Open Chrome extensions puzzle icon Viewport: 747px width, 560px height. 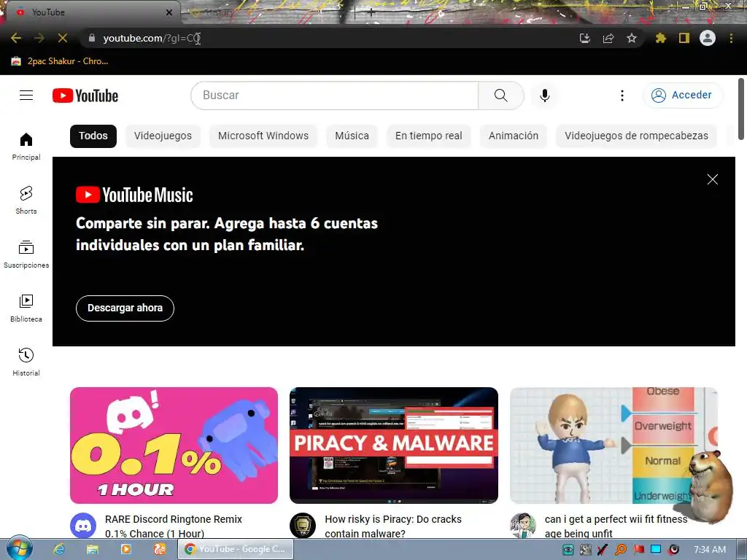click(x=661, y=38)
